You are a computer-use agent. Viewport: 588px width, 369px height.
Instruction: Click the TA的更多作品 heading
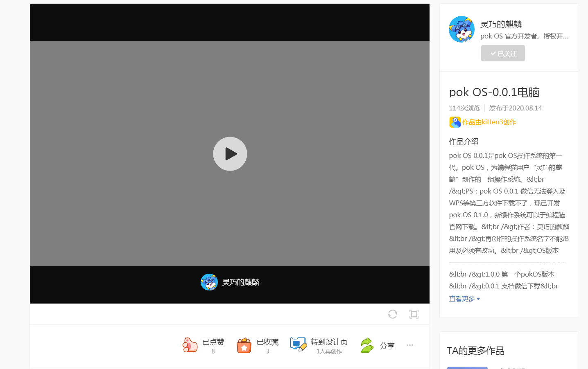pos(475,351)
